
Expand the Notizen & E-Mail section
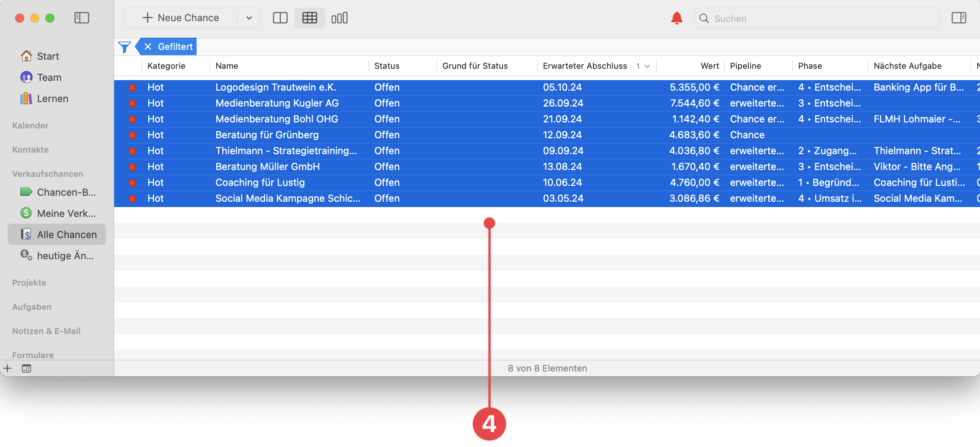click(x=46, y=331)
